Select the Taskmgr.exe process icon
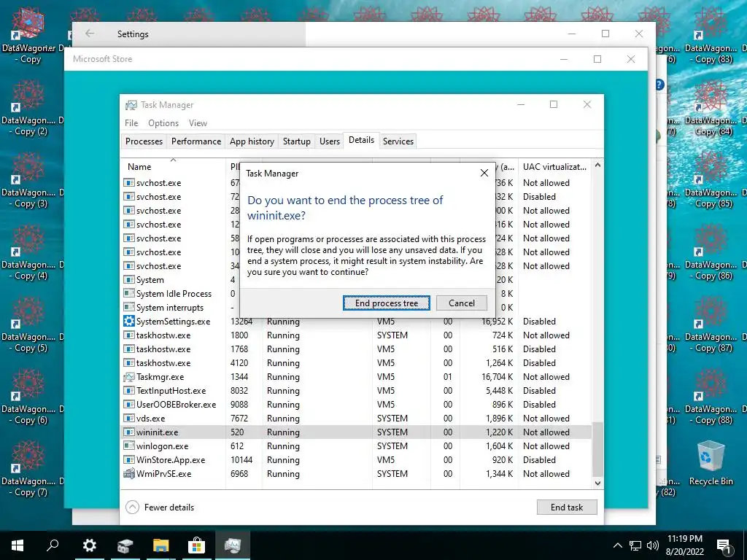This screenshot has height=560, width=747. pos(128,377)
